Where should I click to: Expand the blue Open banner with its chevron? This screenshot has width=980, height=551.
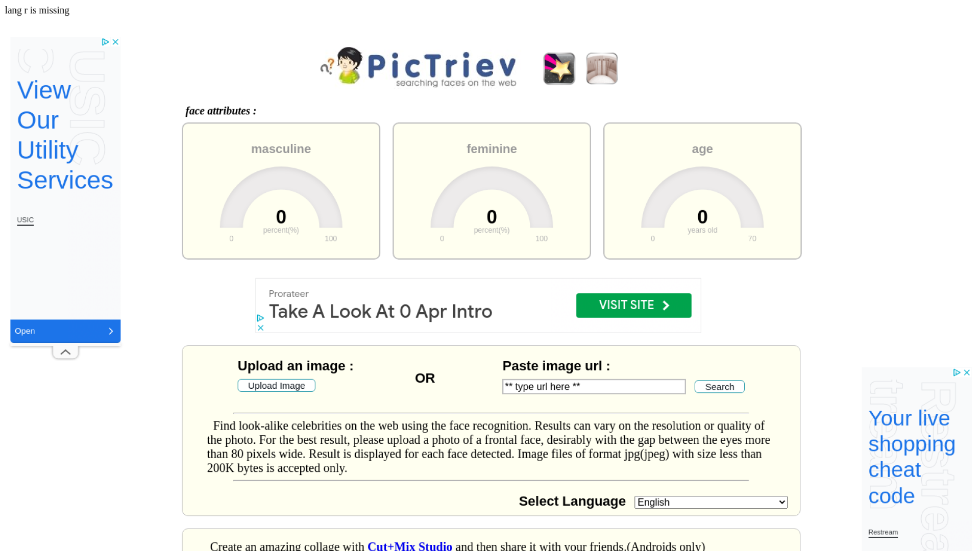pyautogui.click(x=111, y=331)
